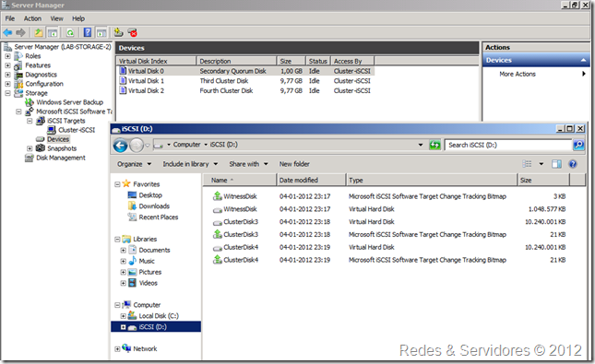Select Devices node in Server Manager tree
This screenshot has height=364, width=595.
click(58, 139)
